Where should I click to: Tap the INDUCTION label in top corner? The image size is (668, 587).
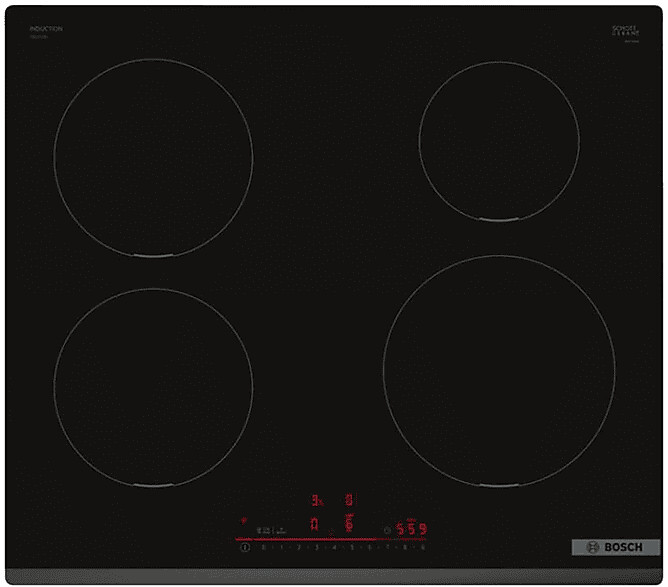click(46, 30)
